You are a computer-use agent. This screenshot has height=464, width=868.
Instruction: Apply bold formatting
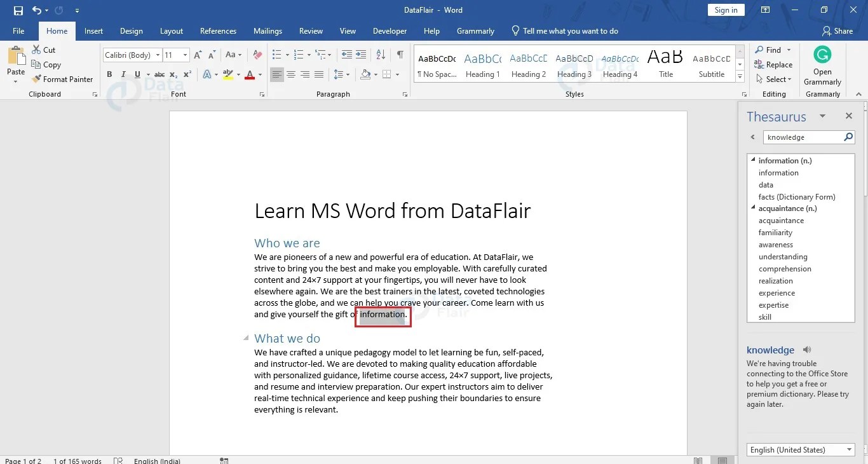[109, 74]
